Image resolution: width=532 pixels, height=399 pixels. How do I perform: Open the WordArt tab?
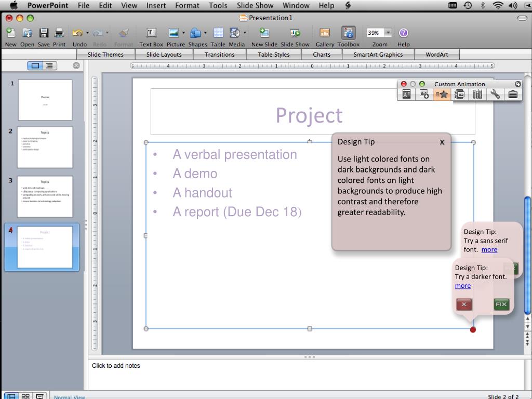[x=436, y=54]
